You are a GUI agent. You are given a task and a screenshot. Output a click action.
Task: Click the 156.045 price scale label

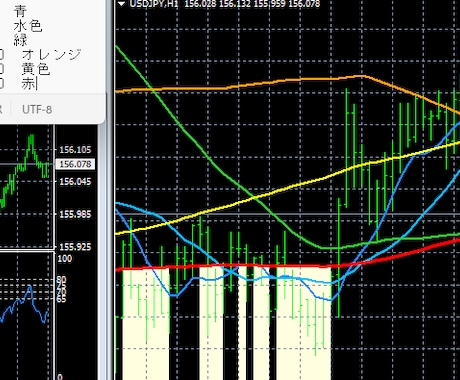point(75,182)
